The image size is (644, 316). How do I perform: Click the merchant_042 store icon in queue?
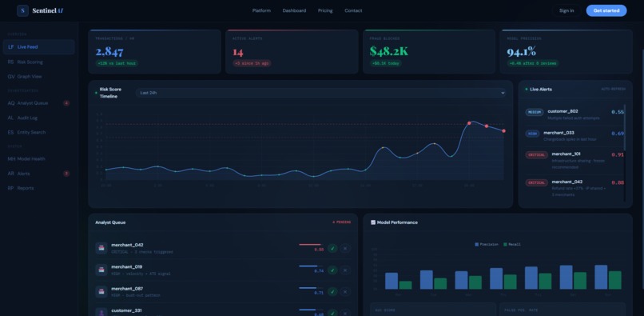(101, 248)
